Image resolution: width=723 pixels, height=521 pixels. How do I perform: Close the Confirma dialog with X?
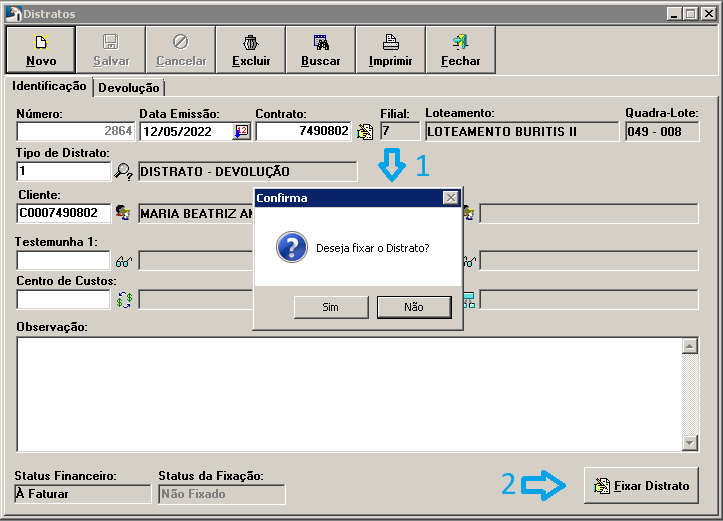(450, 198)
